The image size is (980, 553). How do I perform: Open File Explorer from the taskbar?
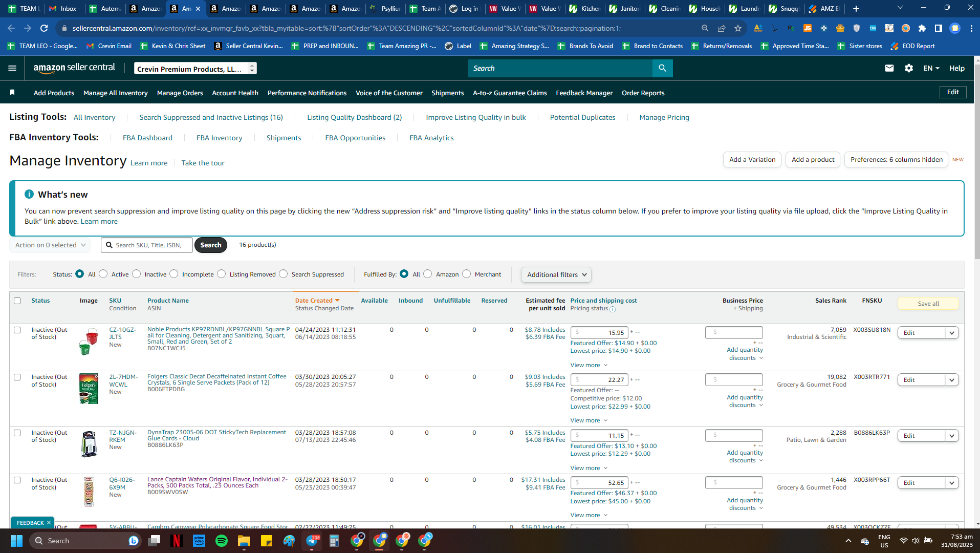coord(244,541)
